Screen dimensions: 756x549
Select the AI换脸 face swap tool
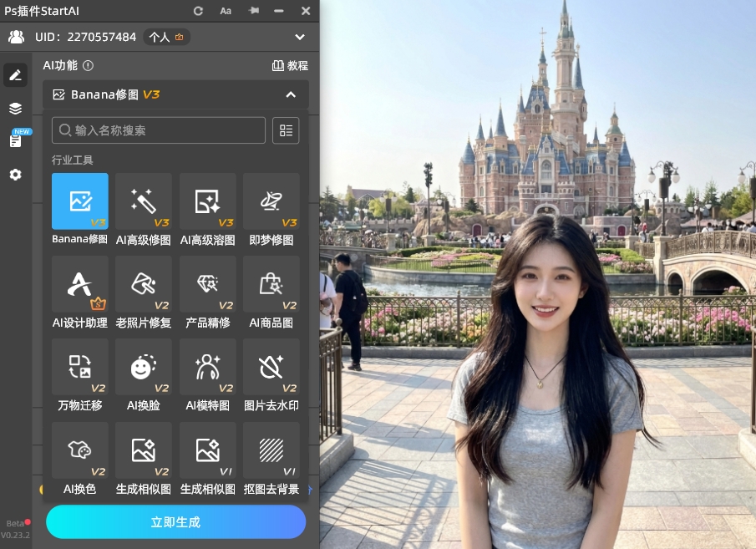point(144,367)
